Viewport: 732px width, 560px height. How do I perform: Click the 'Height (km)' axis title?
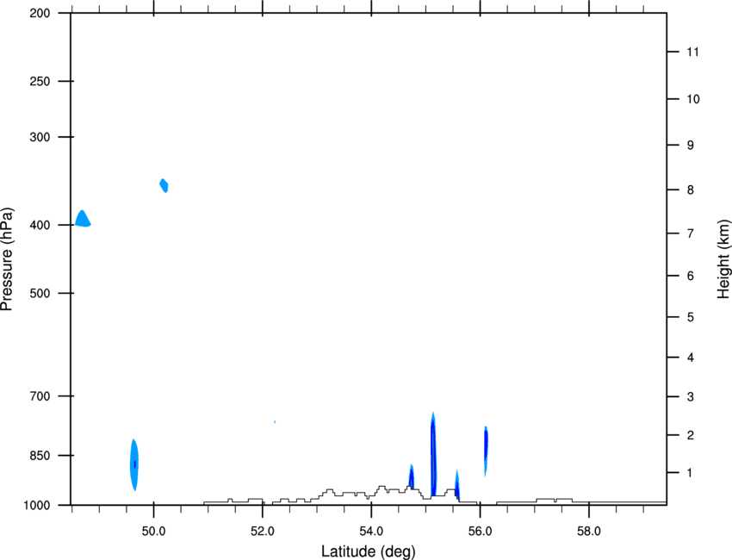723,259
